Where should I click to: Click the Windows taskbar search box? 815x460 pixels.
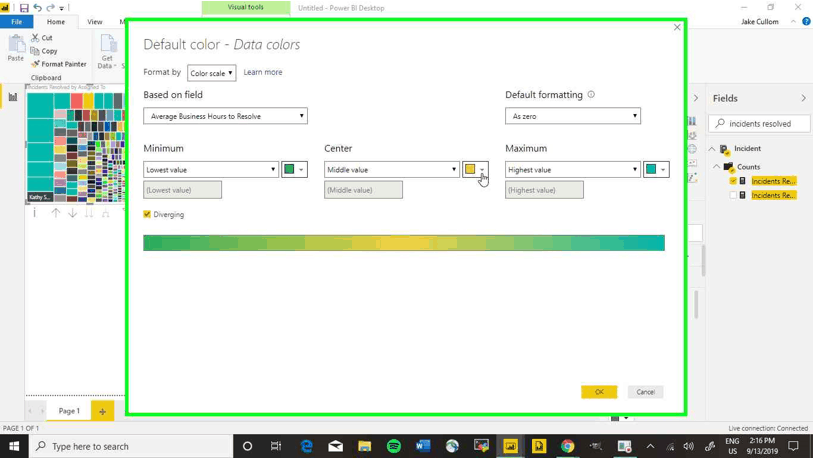[x=130, y=446]
